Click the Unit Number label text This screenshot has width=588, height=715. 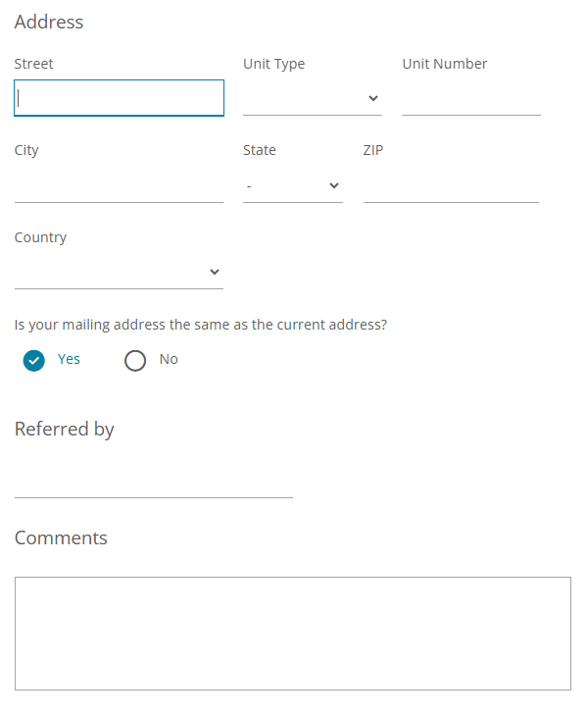pyautogui.click(x=444, y=64)
